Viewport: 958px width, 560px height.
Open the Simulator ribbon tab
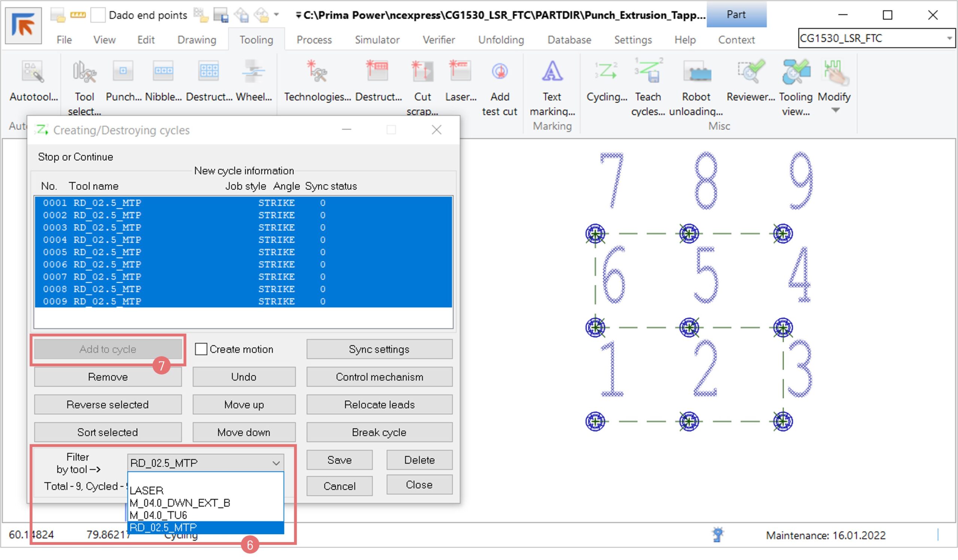click(377, 40)
